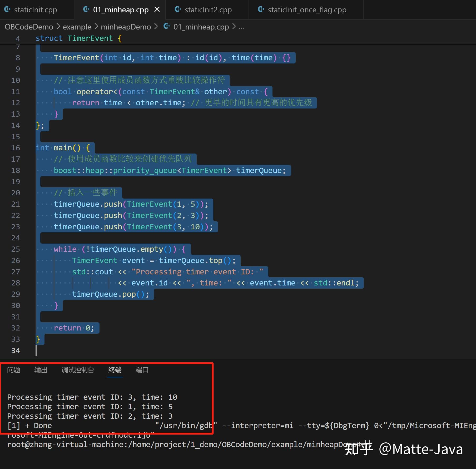
Task: Close the 01_minheap.cpp editor tab
Action: point(157,9)
